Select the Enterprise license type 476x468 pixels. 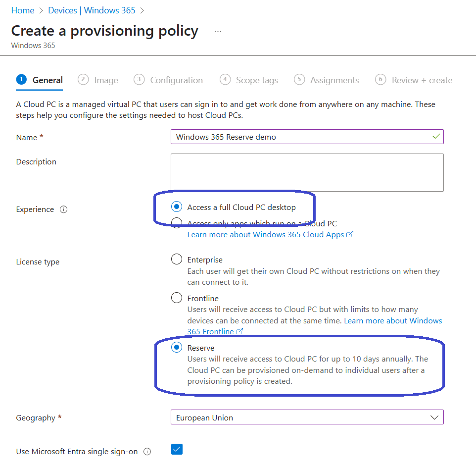177,260
